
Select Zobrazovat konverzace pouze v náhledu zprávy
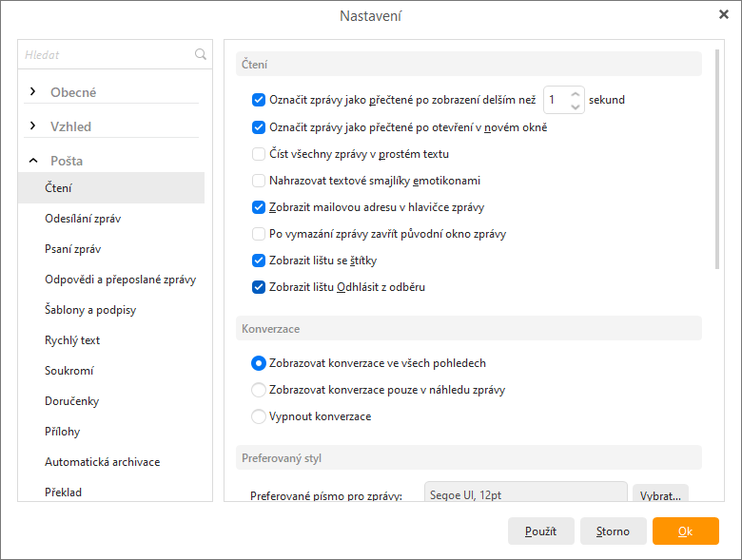click(x=259, y=390)
